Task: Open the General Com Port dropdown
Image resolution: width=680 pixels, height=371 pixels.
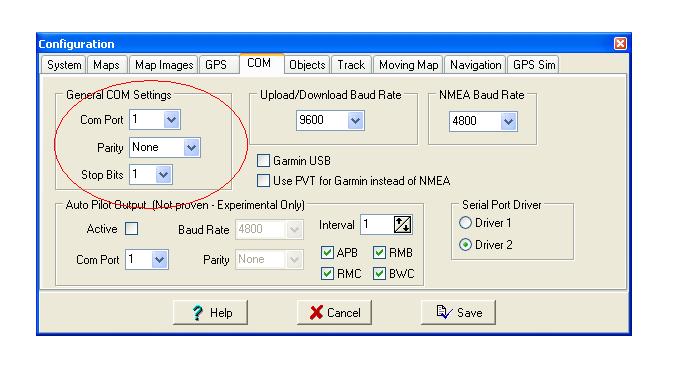Action: point(171,120)
